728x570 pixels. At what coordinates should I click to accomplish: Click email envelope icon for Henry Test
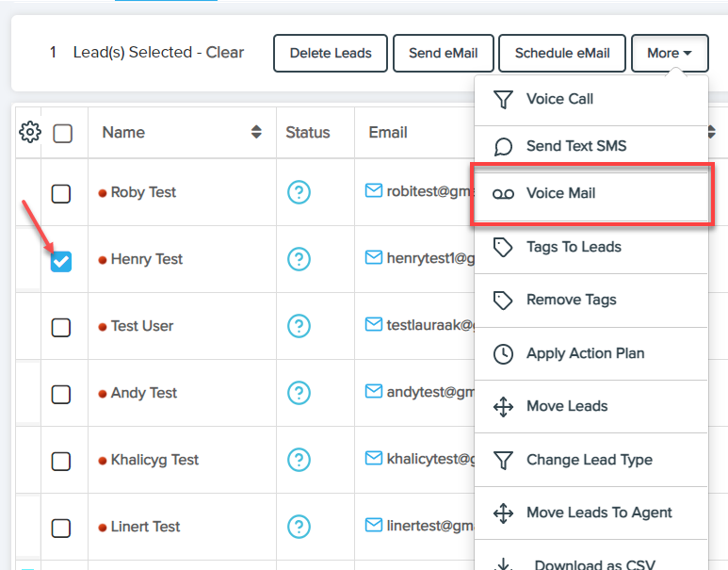tap(374, 258)
